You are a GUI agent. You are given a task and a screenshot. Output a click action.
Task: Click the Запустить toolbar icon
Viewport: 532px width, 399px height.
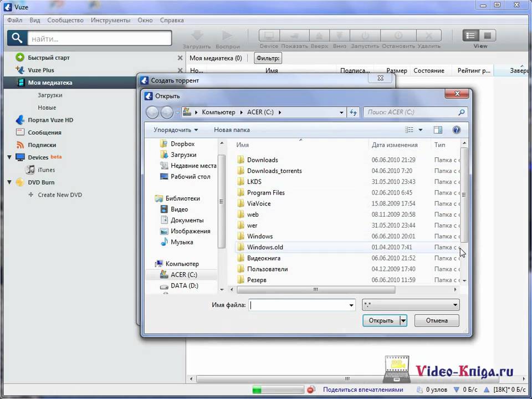365,35
